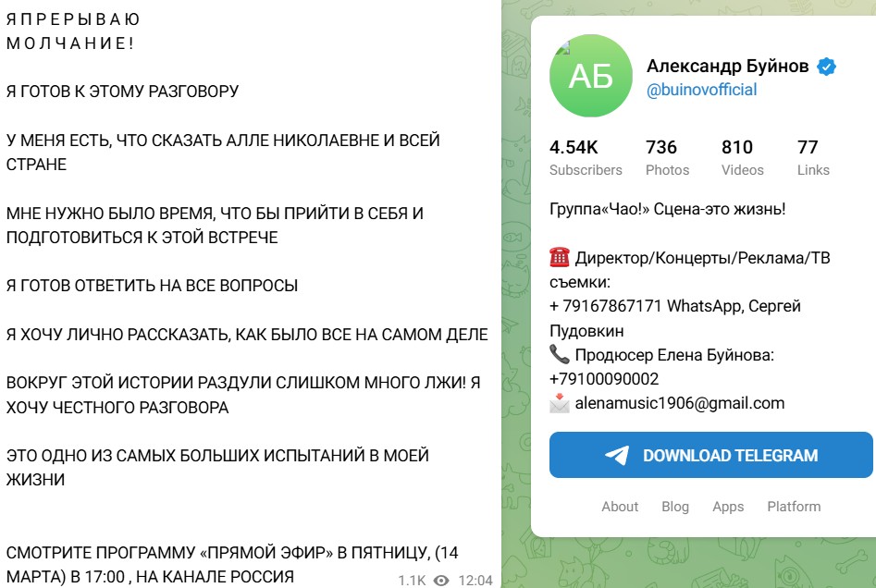Click the Я ПРЕРЫВАЮ headline text

pyautogui.click(x=73, y=19)
